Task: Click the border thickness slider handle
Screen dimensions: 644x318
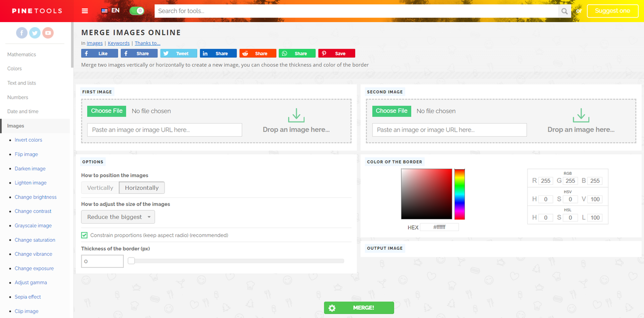Action: tap(131, 261)
